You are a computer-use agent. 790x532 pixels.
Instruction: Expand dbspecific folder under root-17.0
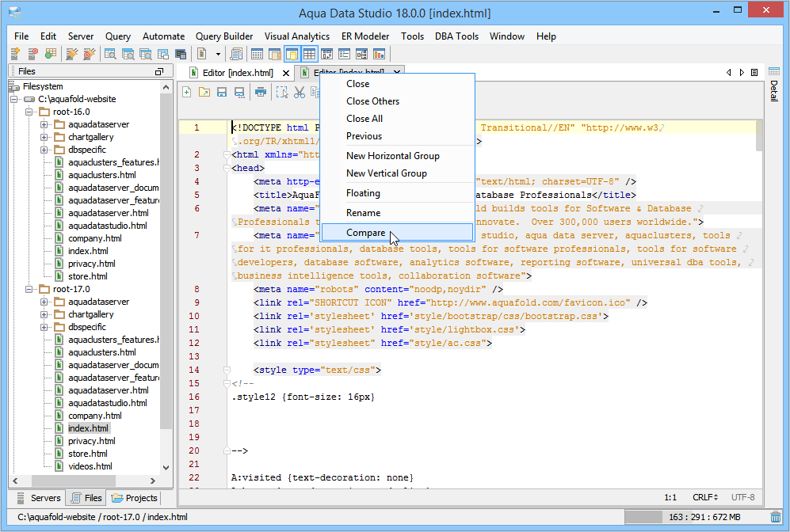pyautogui.click(x=44, y=327)
